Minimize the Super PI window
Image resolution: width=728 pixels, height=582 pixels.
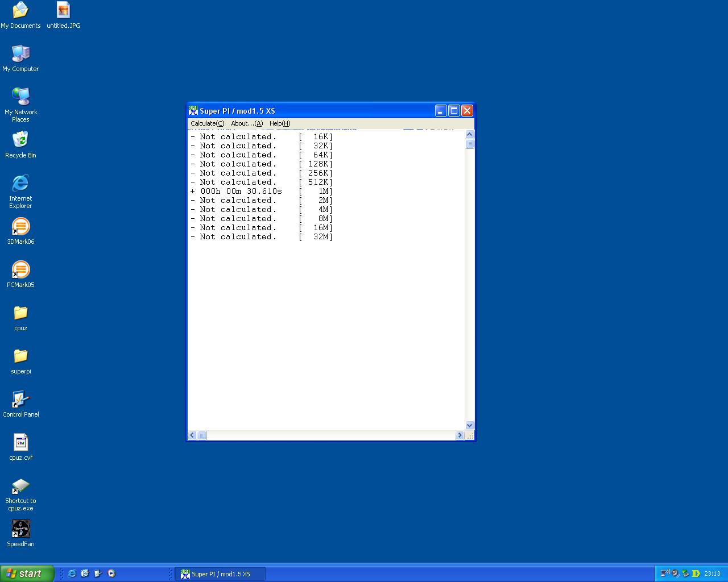coord(441,111)
